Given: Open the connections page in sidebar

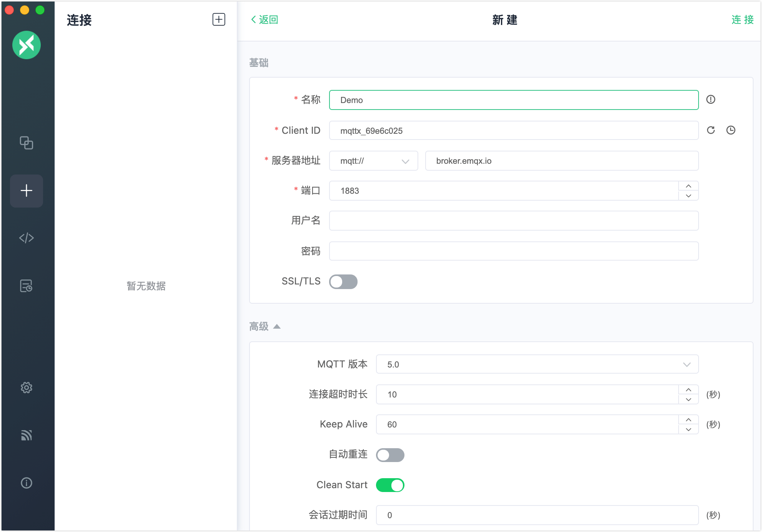Looking at the screenshot, I should click(x=26, y=143).
